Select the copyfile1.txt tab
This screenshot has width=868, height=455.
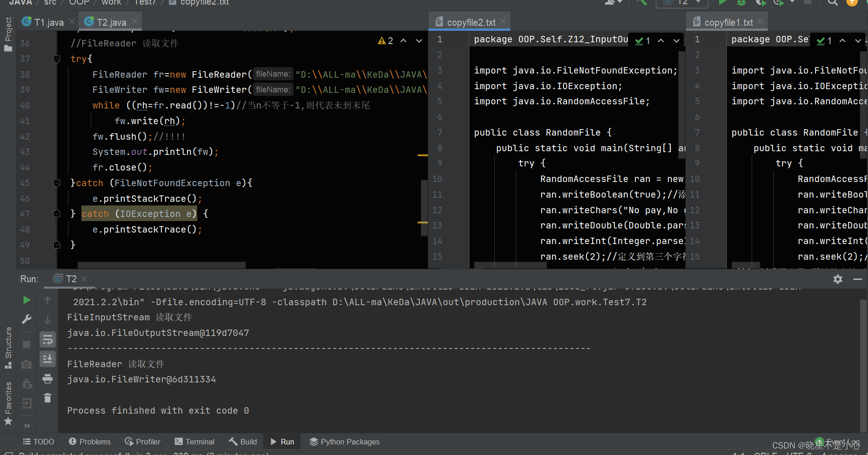coord(728,22)
